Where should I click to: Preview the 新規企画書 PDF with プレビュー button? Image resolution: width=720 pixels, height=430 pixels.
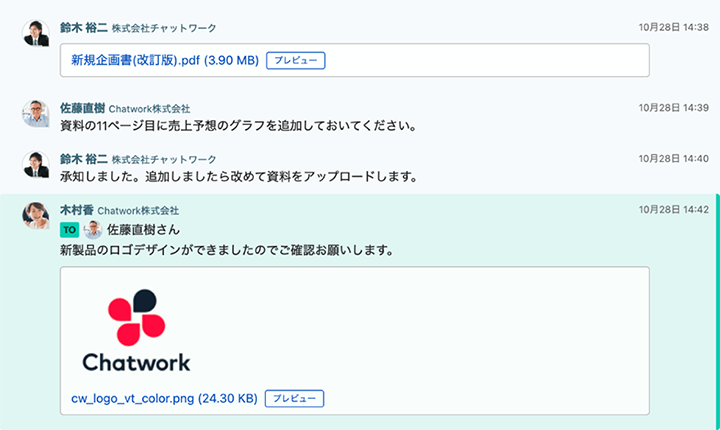coord(295,61)
